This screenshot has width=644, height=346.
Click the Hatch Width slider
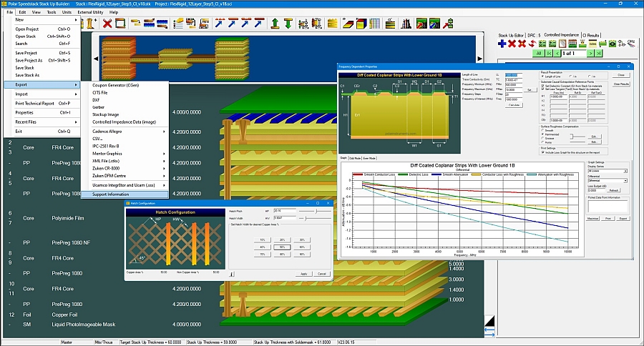(x=315, y=218)
